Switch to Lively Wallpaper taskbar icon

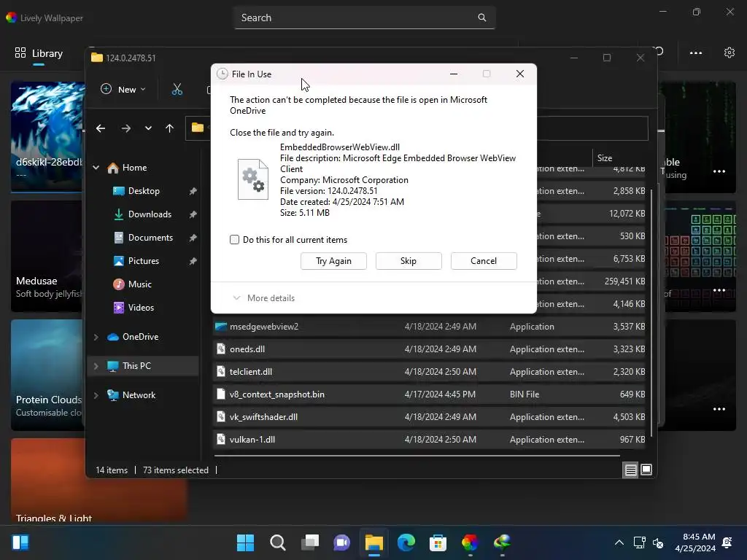[470, 542]
